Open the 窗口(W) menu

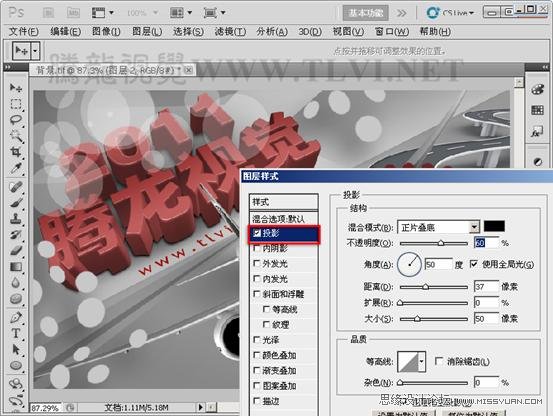click(391, 32)
